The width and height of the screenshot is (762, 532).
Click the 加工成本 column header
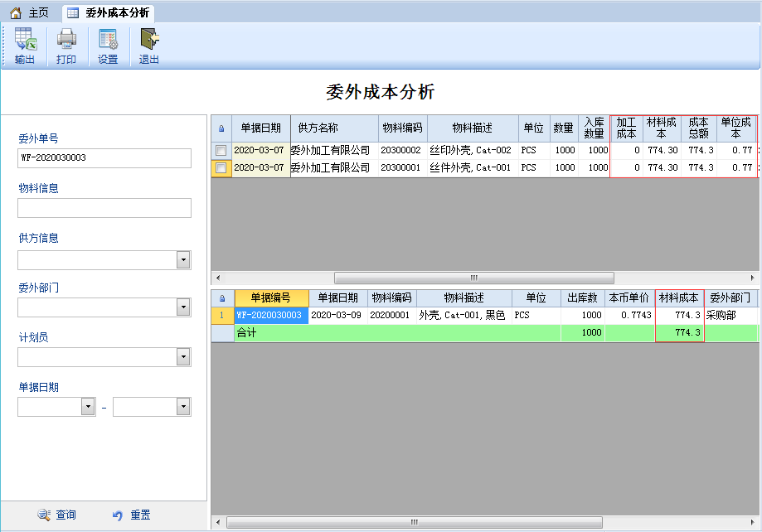(626, 128)
